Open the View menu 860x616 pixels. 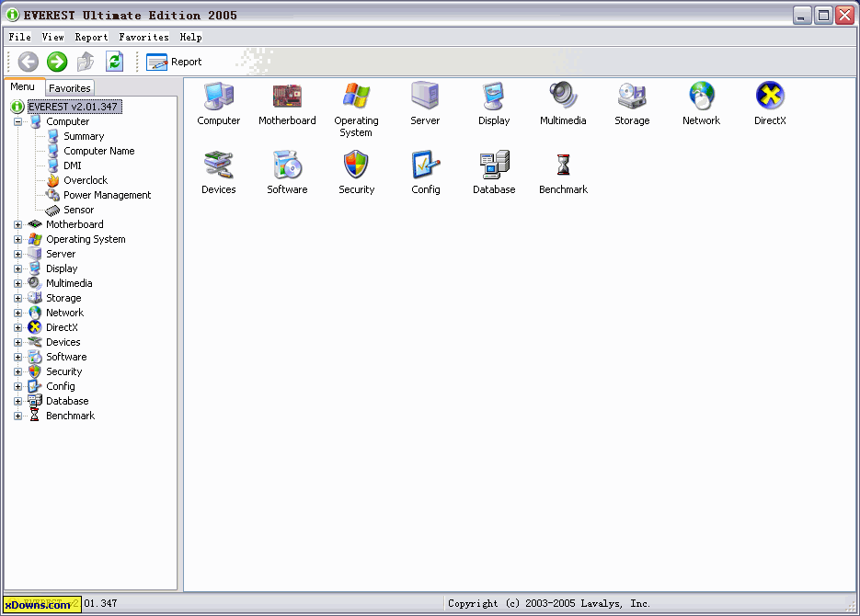(x=53, y=38)
